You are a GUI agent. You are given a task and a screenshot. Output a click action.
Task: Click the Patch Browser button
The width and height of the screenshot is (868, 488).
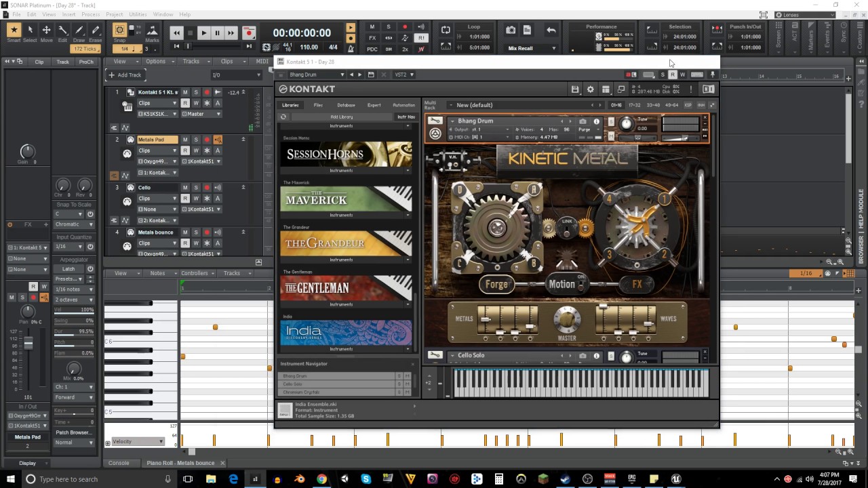click(x=73, y=432)
